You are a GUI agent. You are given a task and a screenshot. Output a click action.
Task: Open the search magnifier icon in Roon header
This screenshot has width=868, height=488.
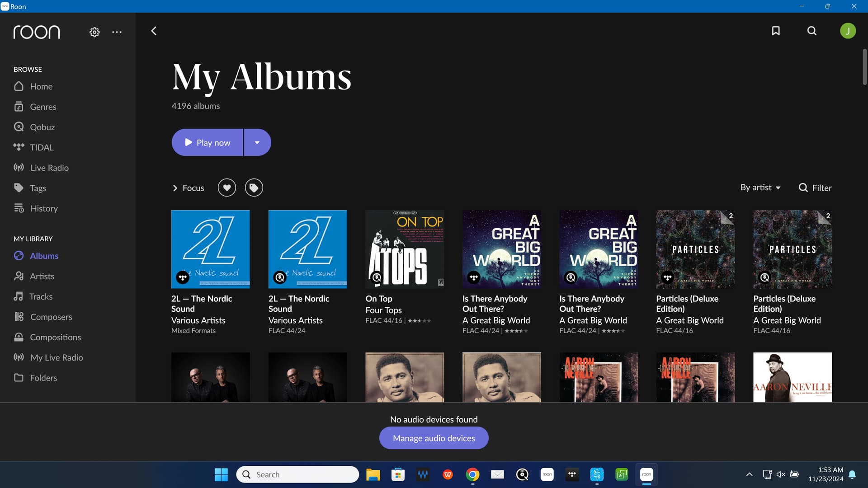point(812,31)
